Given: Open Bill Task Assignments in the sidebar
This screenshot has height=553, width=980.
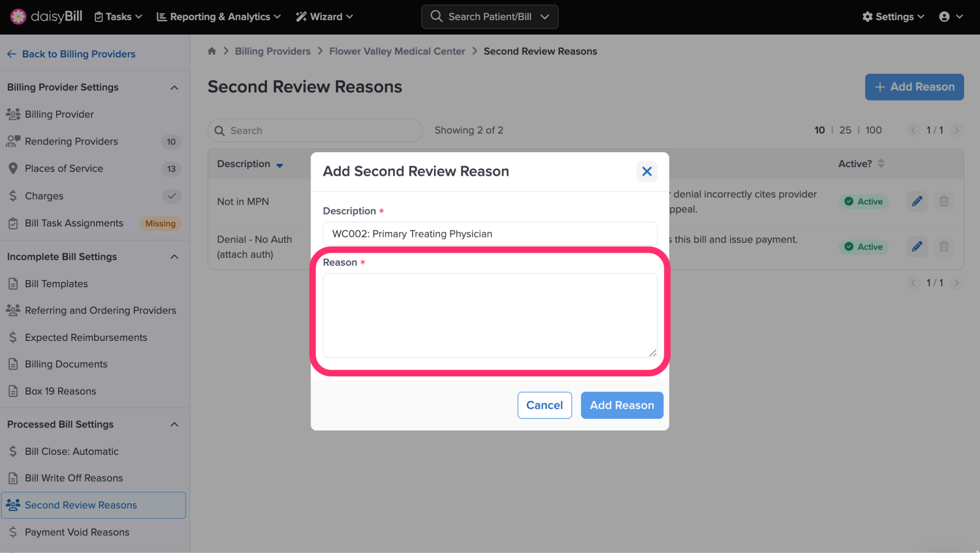Looking at the screenshot, I should point(74,223).
